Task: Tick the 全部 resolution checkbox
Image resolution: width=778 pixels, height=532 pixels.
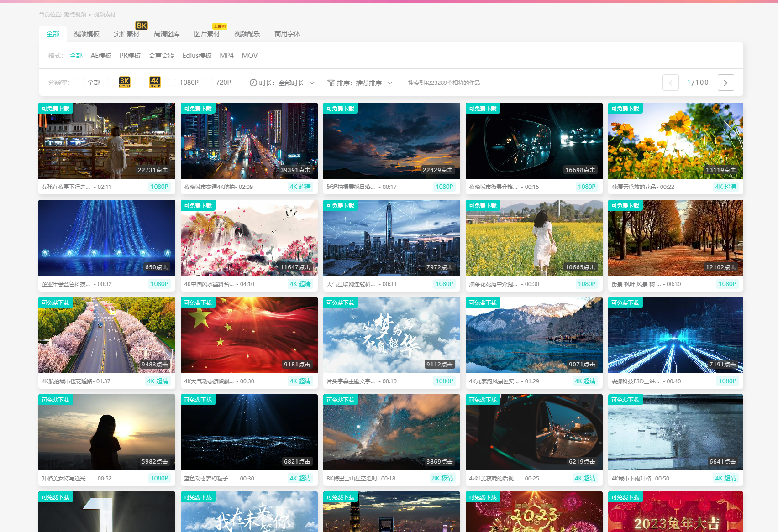Action: tap(80, 83)
